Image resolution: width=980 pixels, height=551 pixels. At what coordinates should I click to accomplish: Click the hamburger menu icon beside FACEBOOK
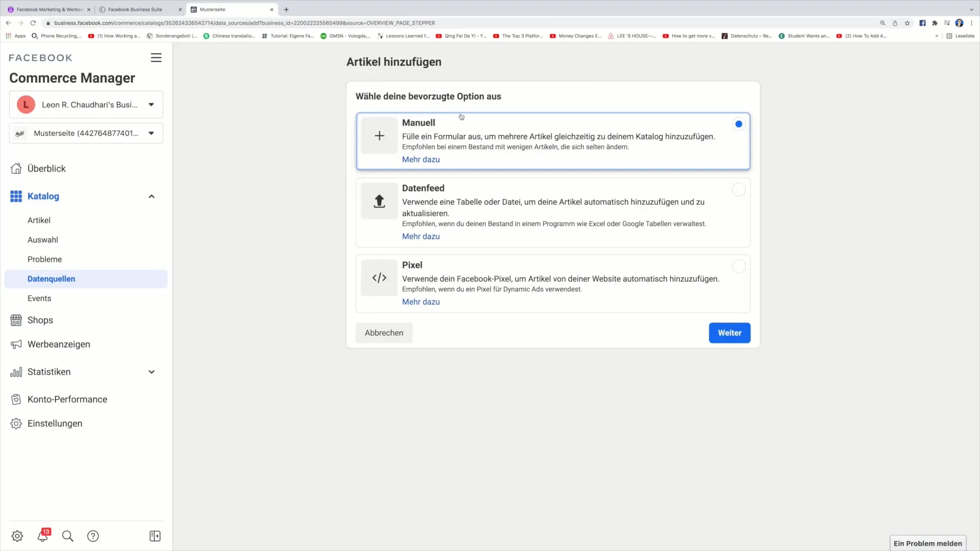pyautogui.click(x=156, y=58)
